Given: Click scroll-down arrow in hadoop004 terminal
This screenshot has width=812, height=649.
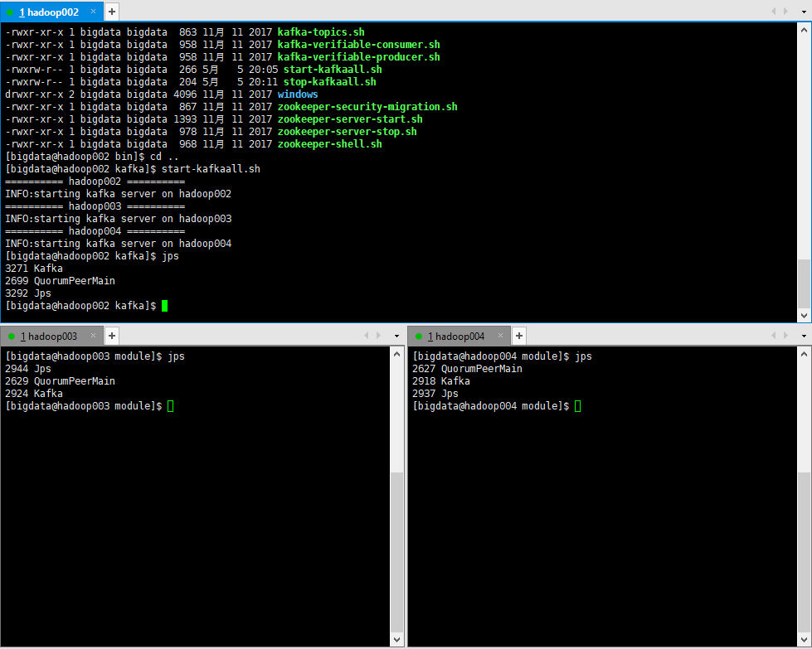Looking at the screenshot, I should tap(804, 640).
